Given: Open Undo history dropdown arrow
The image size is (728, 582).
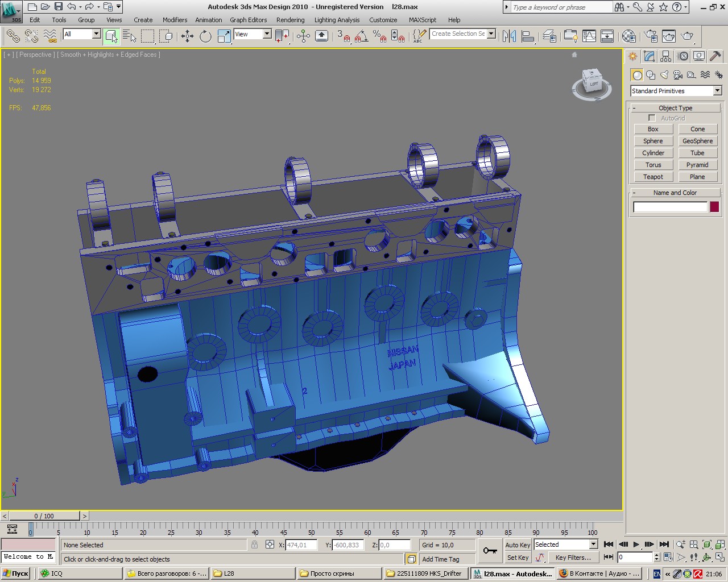Looking at the screenshot, I should pos(80,7).
